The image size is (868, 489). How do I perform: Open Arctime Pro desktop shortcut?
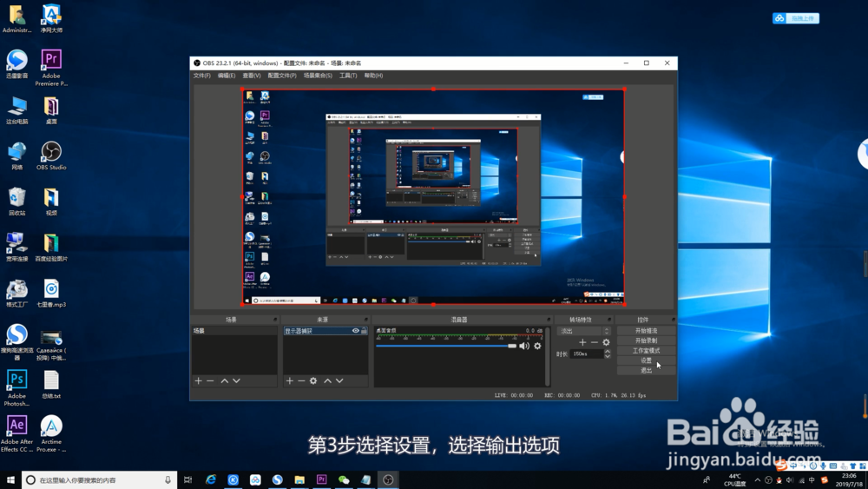tap(51, 434)
